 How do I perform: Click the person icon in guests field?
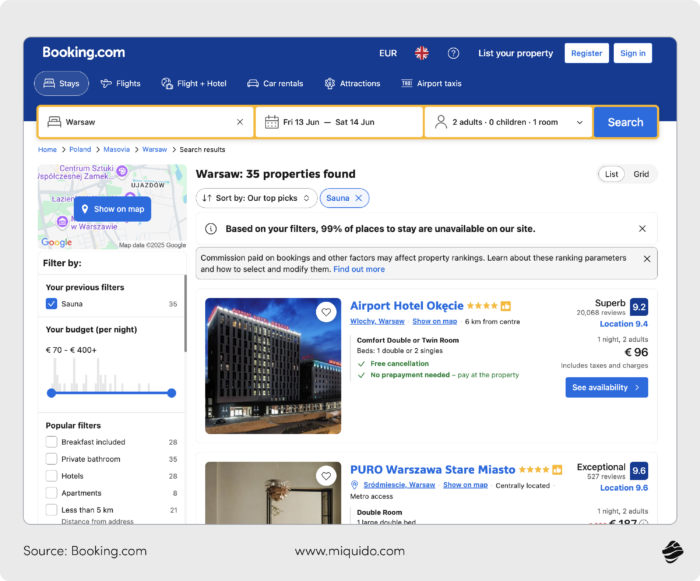pyautogui.click(x=441, y=122)
